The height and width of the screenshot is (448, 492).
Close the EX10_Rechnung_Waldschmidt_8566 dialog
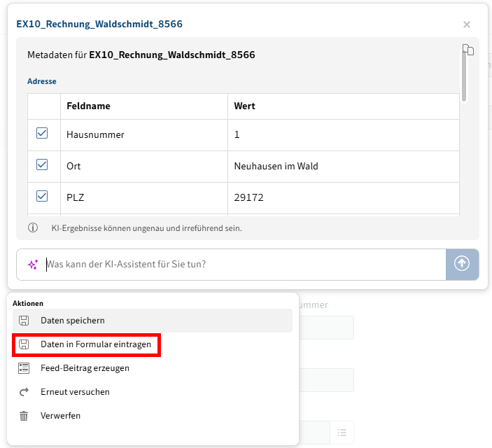467,24
